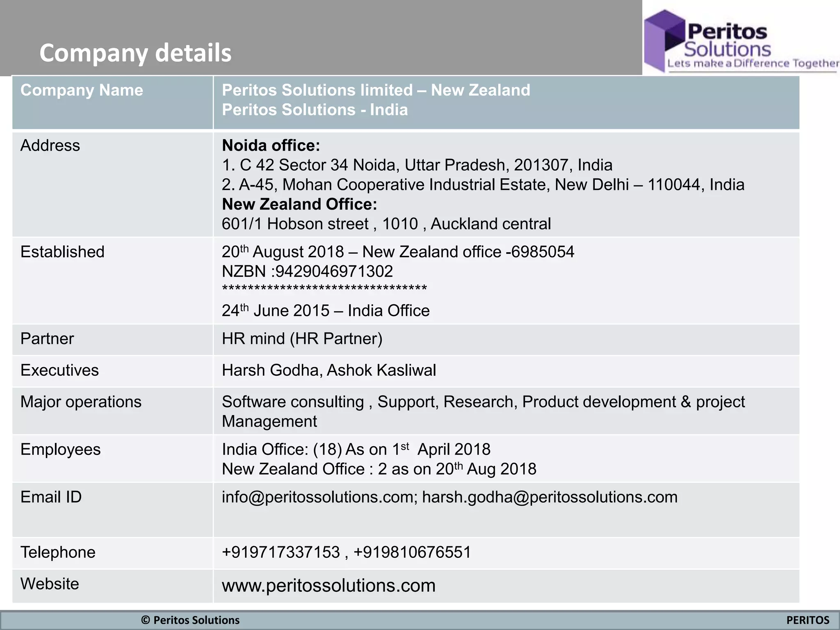
Task: Click the Lets make a Difference tagline
Action: (x=753, y=64)
